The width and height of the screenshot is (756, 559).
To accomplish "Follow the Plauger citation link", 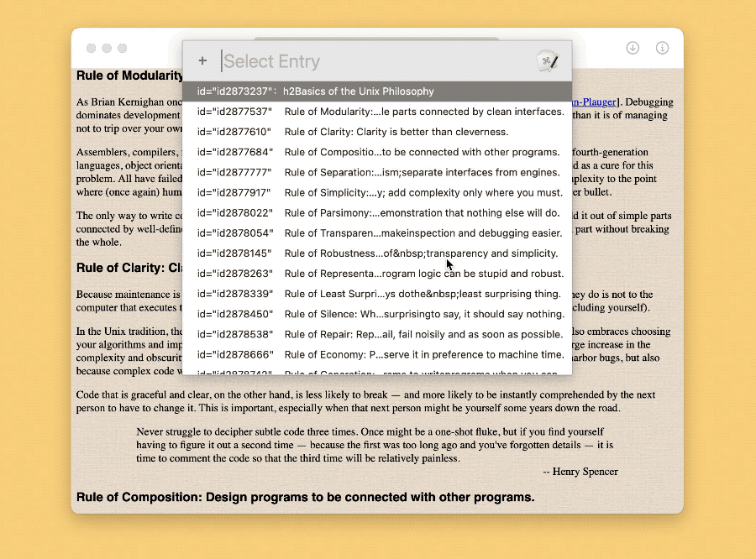I will tap(594, 102).
